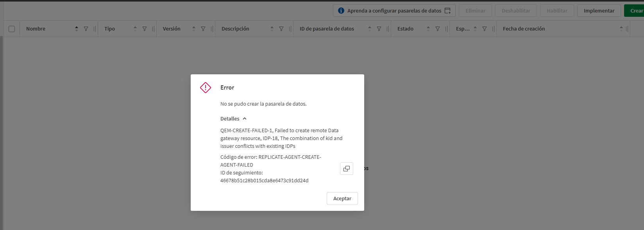Click the Nombre column resize handle
Viewport: 644px width, 230px height.
click(95, 29)
